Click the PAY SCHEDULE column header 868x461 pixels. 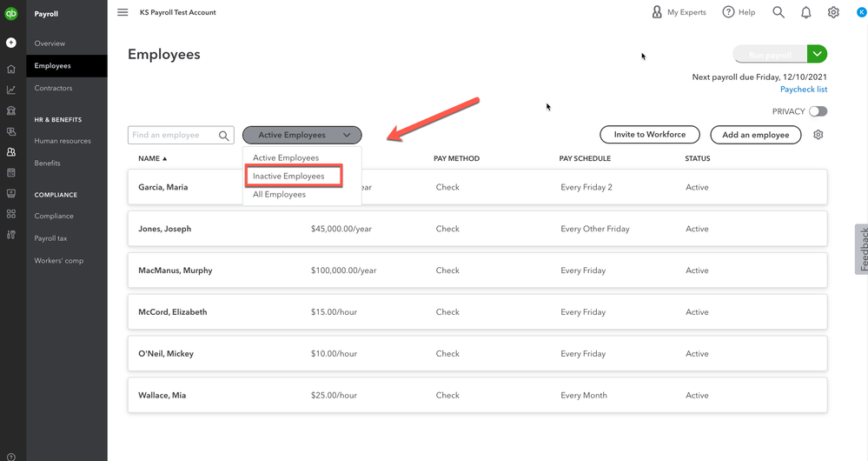tap(585, 158)
